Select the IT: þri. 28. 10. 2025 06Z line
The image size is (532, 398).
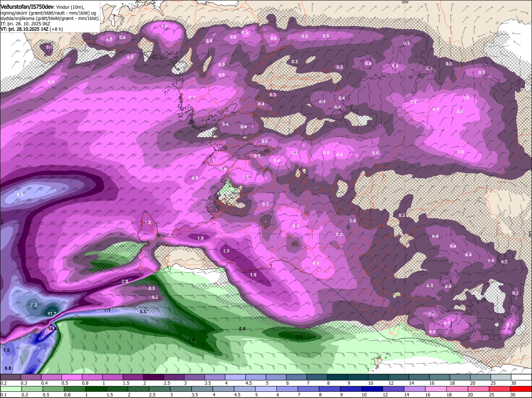click(25, 24)
